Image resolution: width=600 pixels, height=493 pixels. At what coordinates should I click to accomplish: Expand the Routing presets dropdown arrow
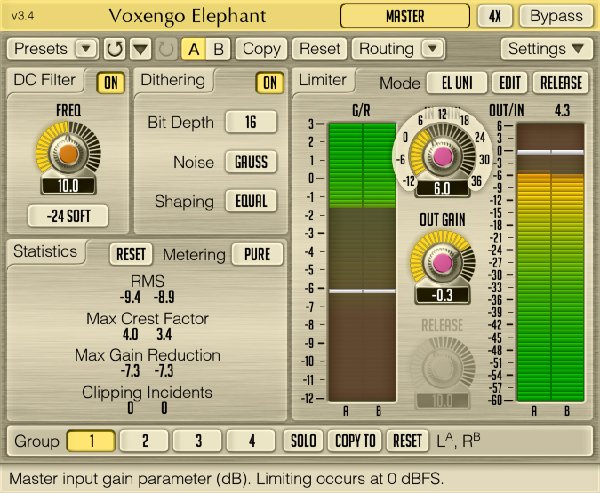(x=432, y=49)
